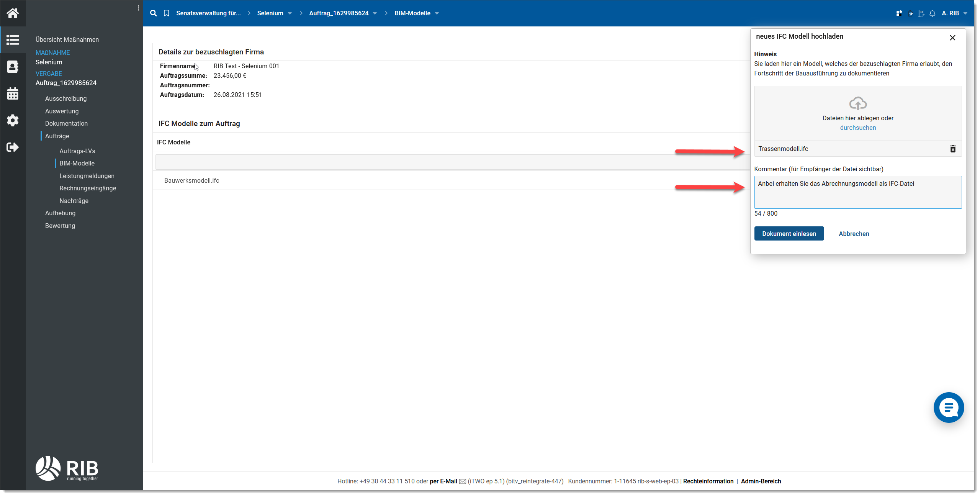Open the apps/widgets squares icon
The width and height of the screenshot is (980, 496).
(x=899, y=13)
